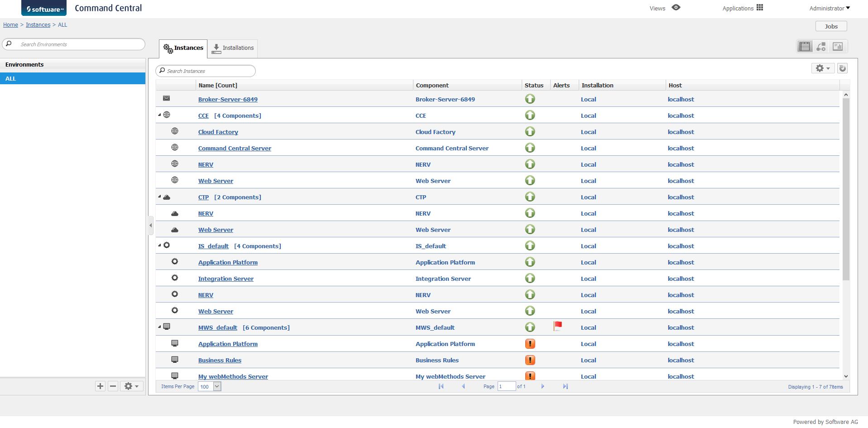
Task: Open the instances gear options dropdown
Action: tap(823, 68)
